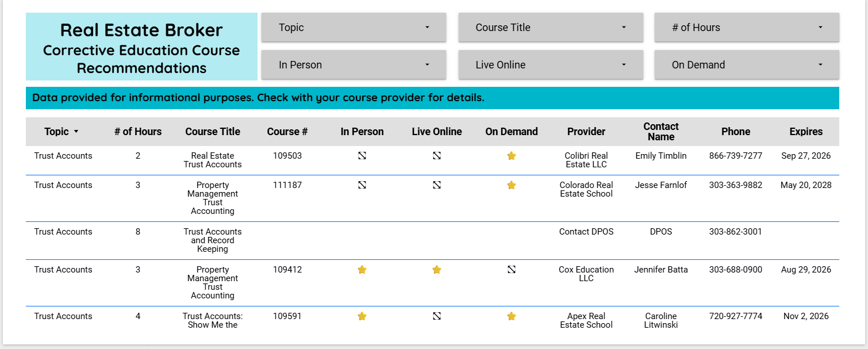Expand the Course Title filter dropdown
This screenshot has width=868, height=349.
pos(550,28)
